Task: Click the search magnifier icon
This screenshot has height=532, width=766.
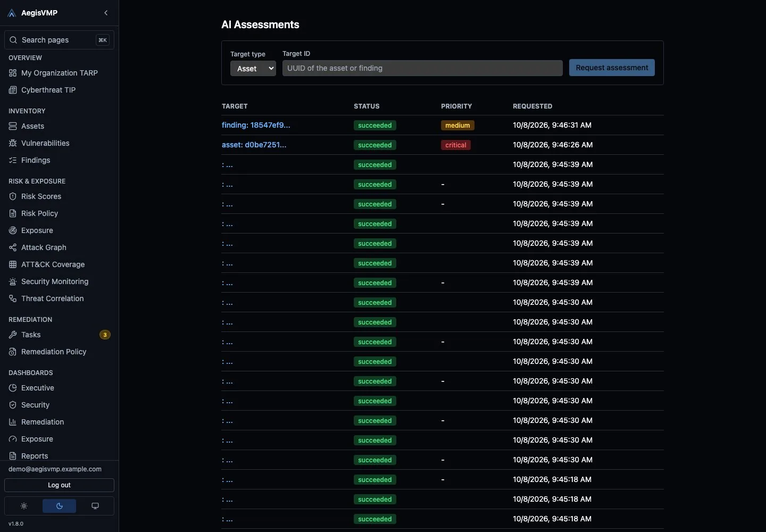Action: (x=13, y=40)
